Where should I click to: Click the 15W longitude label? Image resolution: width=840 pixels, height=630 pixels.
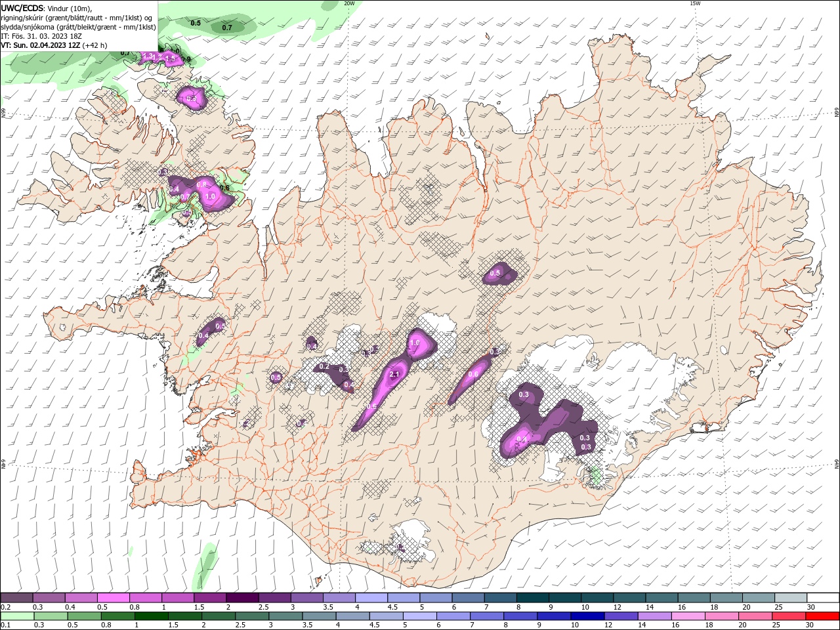[695, 3]
